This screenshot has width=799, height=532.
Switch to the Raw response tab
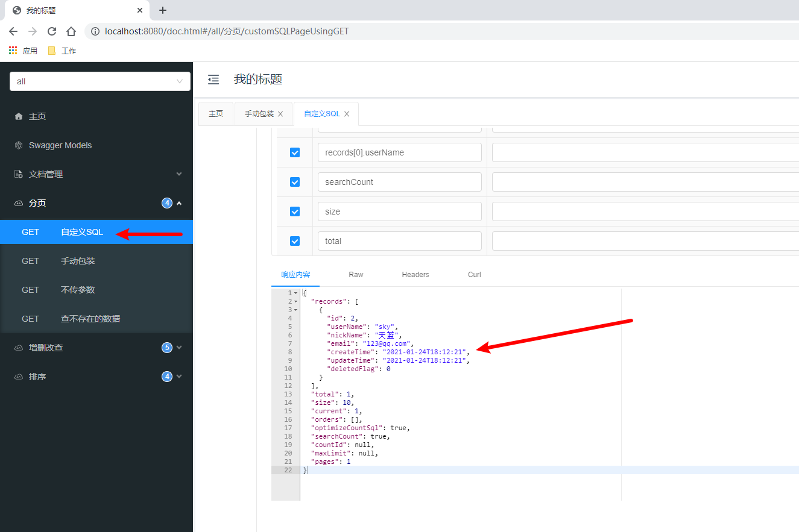click(356, 275)
